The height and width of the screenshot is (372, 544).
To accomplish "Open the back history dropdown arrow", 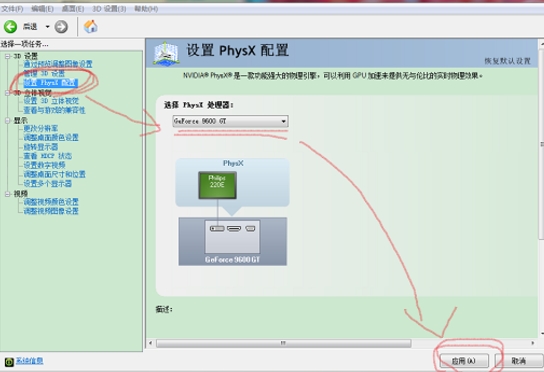I will (48, 27).
